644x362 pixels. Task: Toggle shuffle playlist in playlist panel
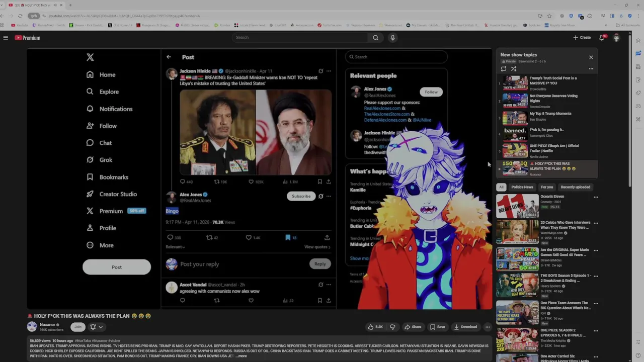514,69
